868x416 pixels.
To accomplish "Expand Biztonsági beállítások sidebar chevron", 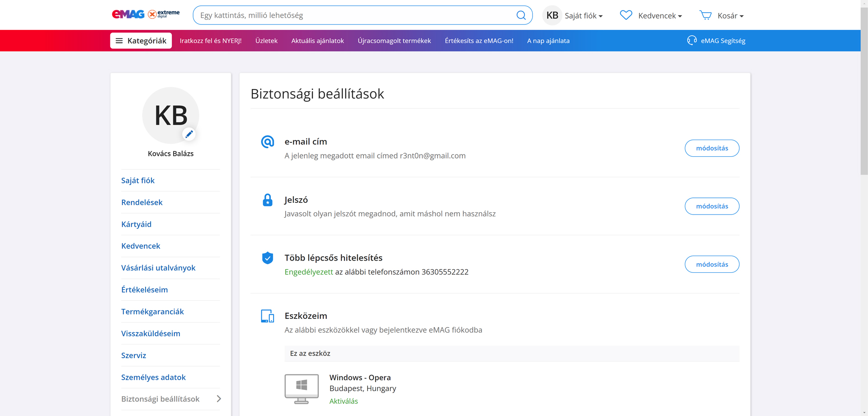I will point(219,399).
